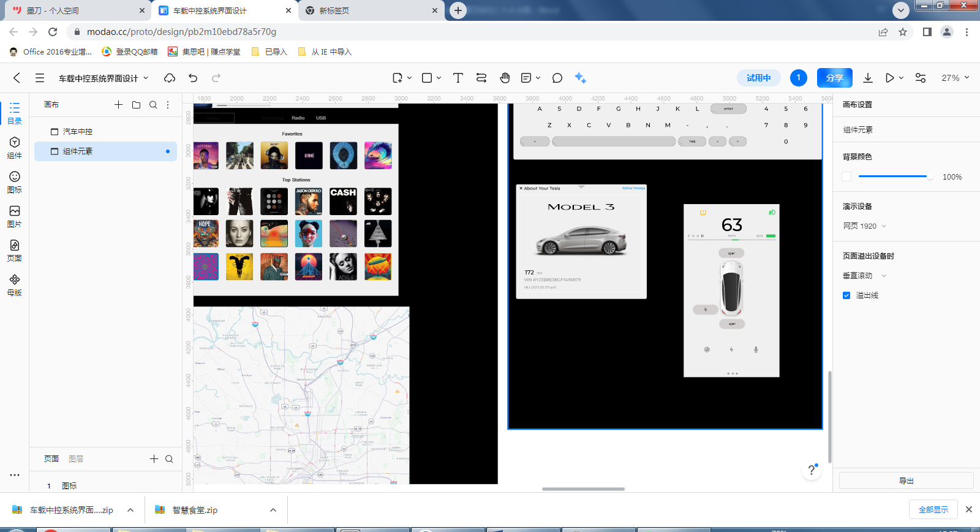Select the add page/frame tool
Screen dimensions: 980x532
[398, 78]
